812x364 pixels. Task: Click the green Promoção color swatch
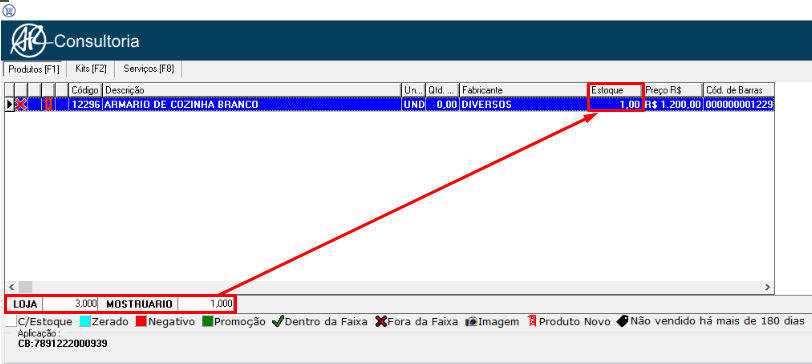[208, 322]
